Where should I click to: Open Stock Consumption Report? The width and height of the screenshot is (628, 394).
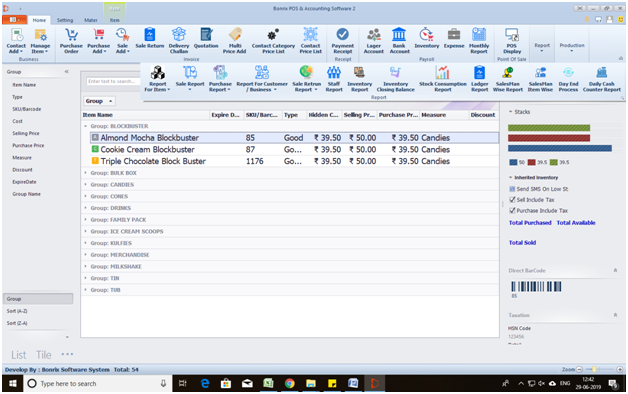[443, 79]
